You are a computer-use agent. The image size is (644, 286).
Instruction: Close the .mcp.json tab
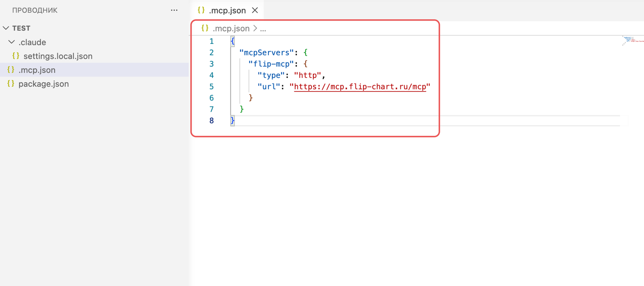(255, 10)
